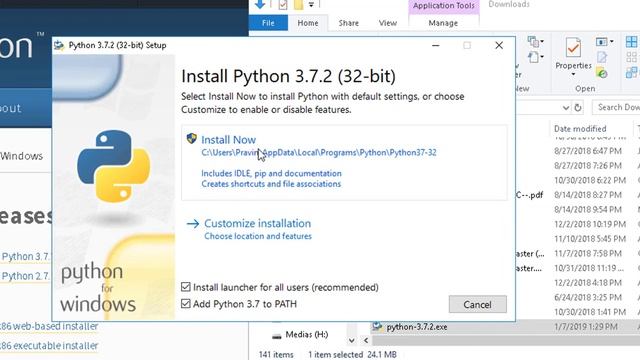Image resolution: width=640 pixels, height=360 pixels.
Task: Click Install Now in Python setup
Action: pos(229,140)
